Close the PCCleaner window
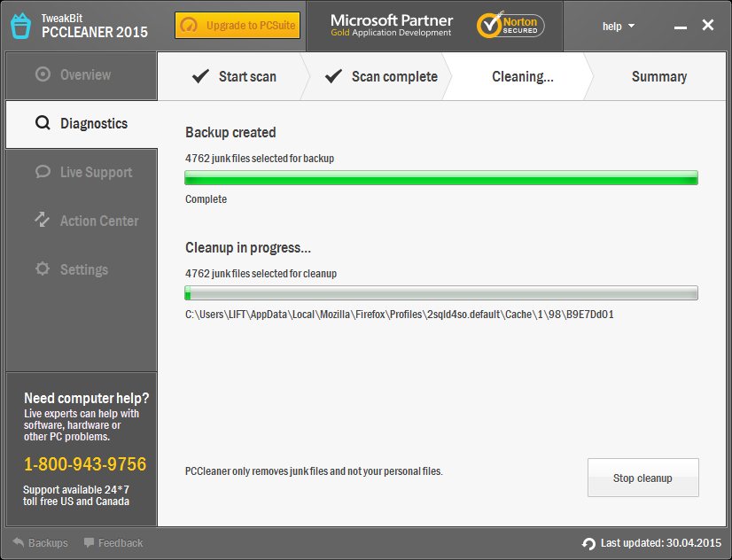The height and width of the screenshot is (560, 732). click(708, 25)
